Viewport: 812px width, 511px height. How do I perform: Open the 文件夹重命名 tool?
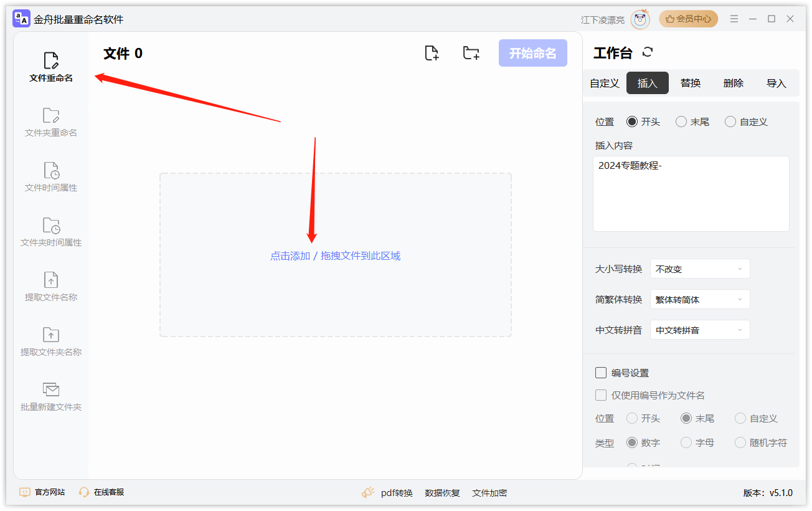pos(50,122)
